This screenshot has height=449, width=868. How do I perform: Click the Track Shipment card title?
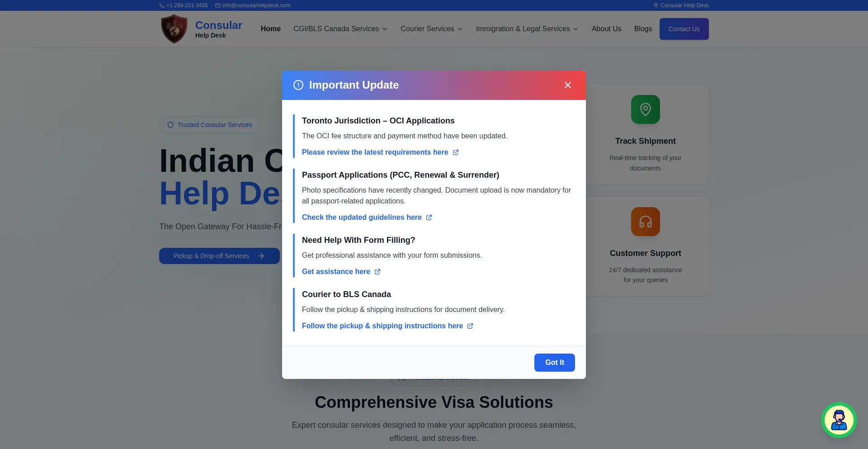646,141
